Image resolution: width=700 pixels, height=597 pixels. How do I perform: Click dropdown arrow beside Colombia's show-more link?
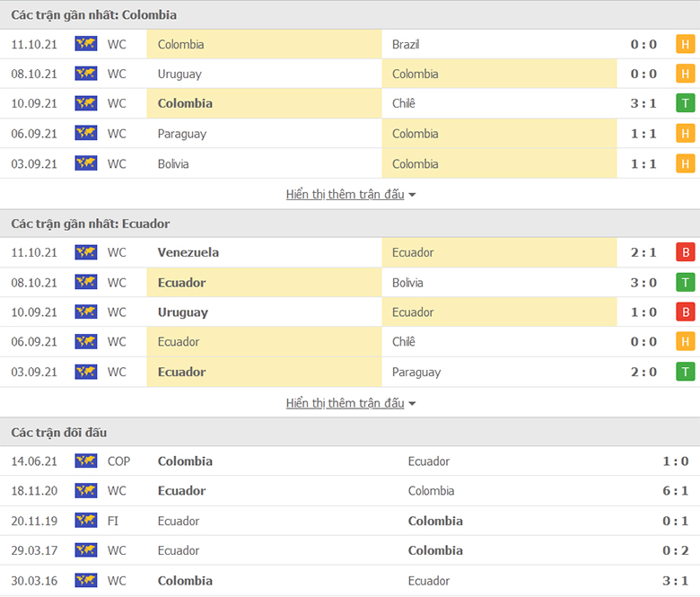coord(412,195)
